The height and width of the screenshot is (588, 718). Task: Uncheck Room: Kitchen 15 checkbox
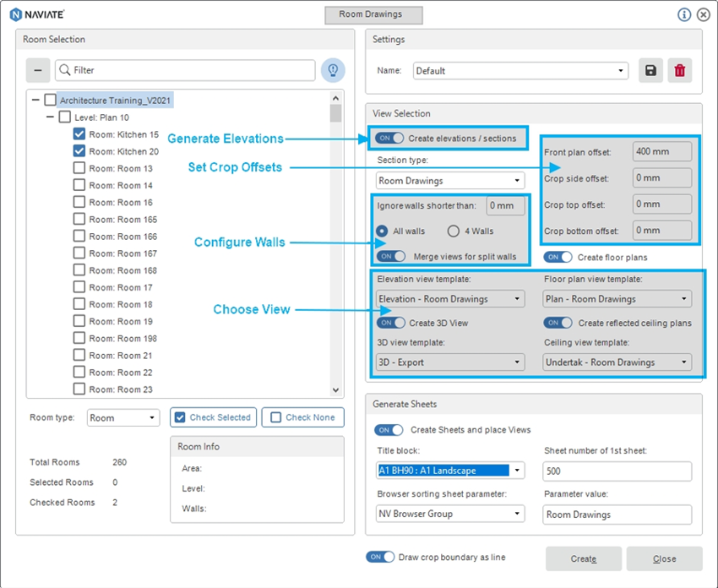[79, 133]
